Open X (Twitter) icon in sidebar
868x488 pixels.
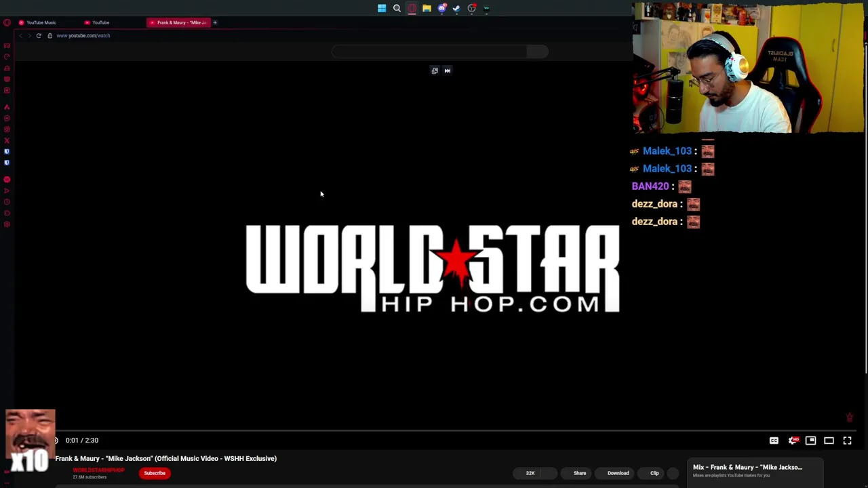point(7,140)
